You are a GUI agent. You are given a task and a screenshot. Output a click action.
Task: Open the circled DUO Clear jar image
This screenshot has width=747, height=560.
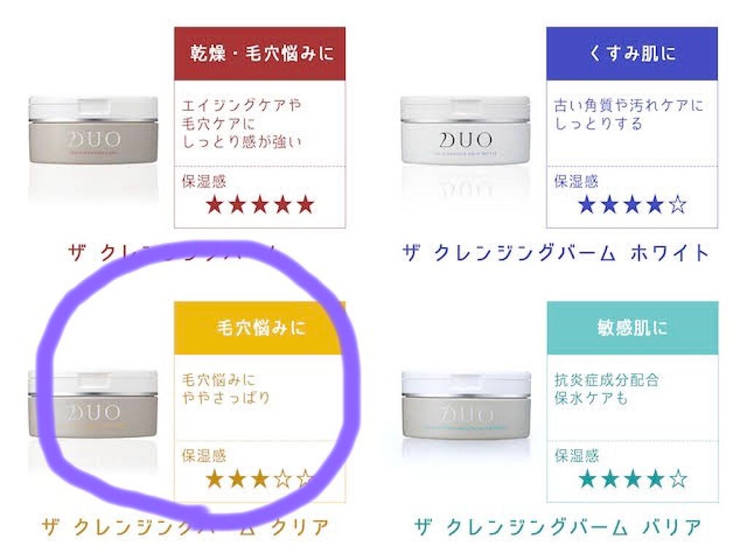93,404
